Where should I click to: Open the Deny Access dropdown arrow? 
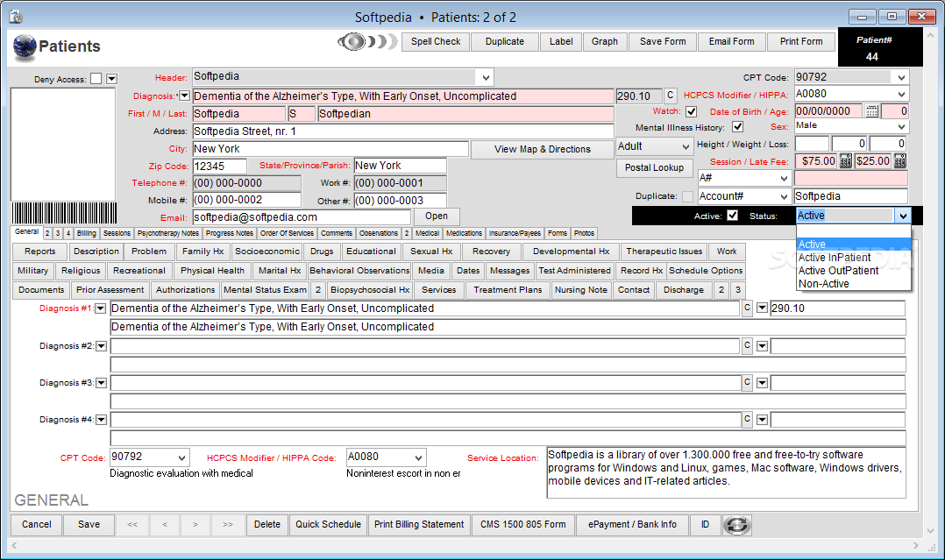[x=112, y=79]
